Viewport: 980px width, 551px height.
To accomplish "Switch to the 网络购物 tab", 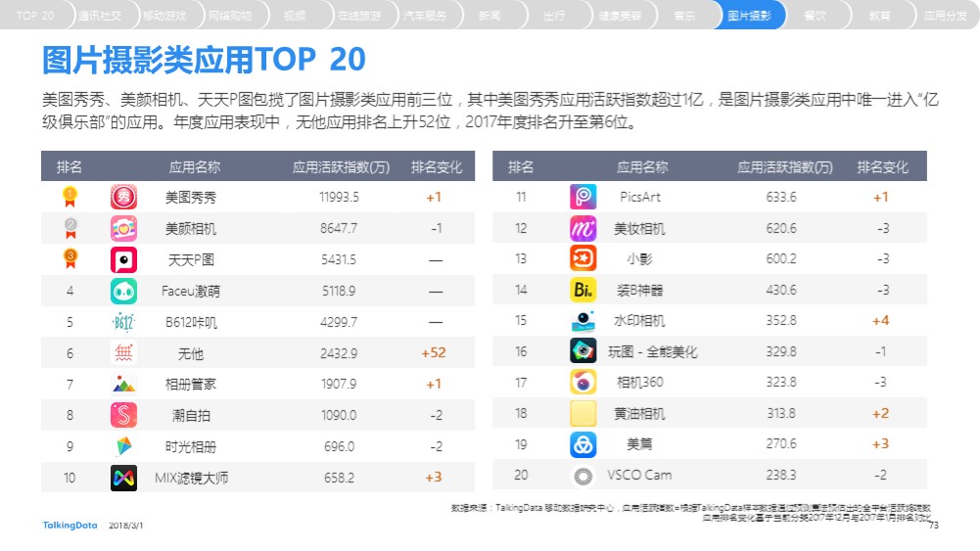I will click(230, 16).
